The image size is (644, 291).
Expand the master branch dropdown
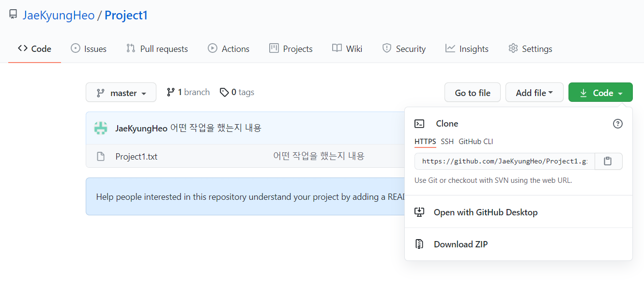pos(121,92)
